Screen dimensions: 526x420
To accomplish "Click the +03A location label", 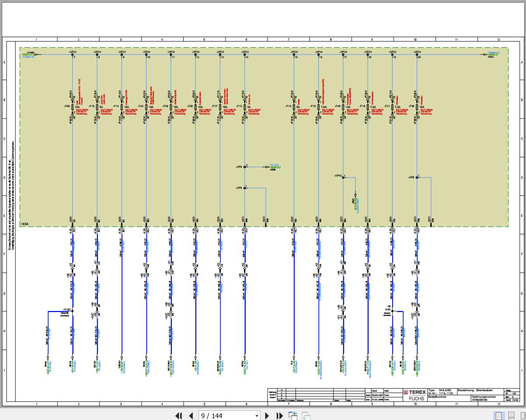I will coord(24,224).
